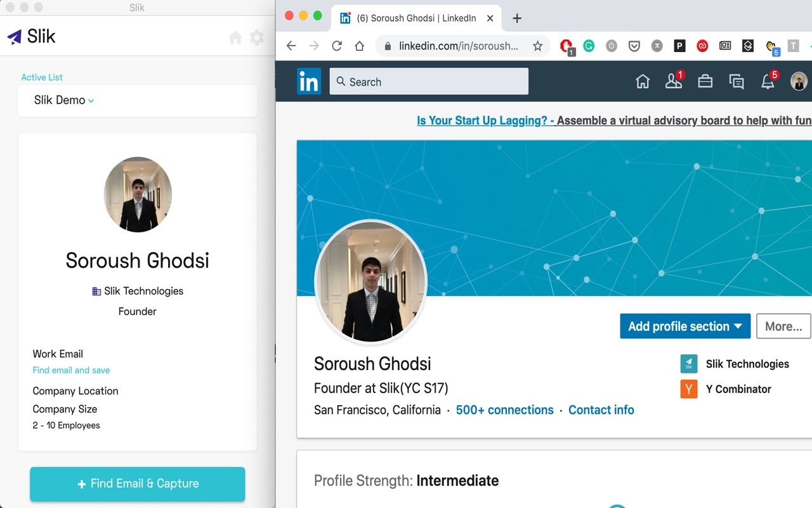Open My Network with the notification badge
Image resolution: width=812 pixels, height=508 pixels.
click(x=674, y=81)
